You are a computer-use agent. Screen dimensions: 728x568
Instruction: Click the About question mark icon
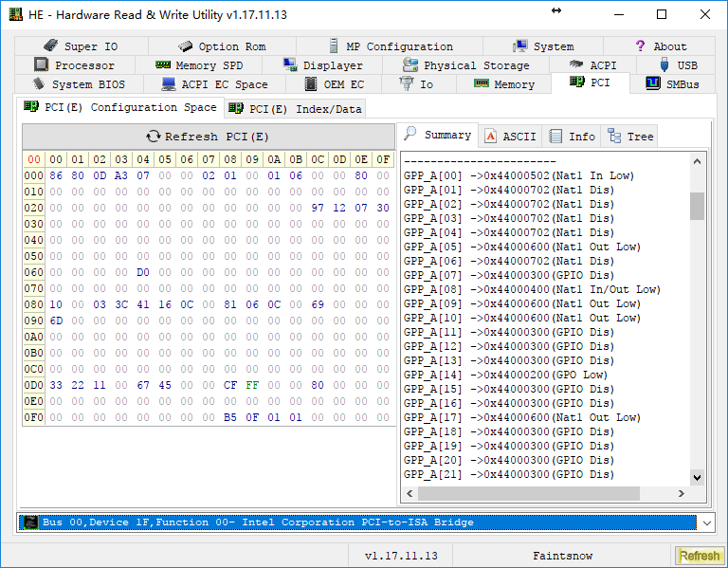coord(641,46)
